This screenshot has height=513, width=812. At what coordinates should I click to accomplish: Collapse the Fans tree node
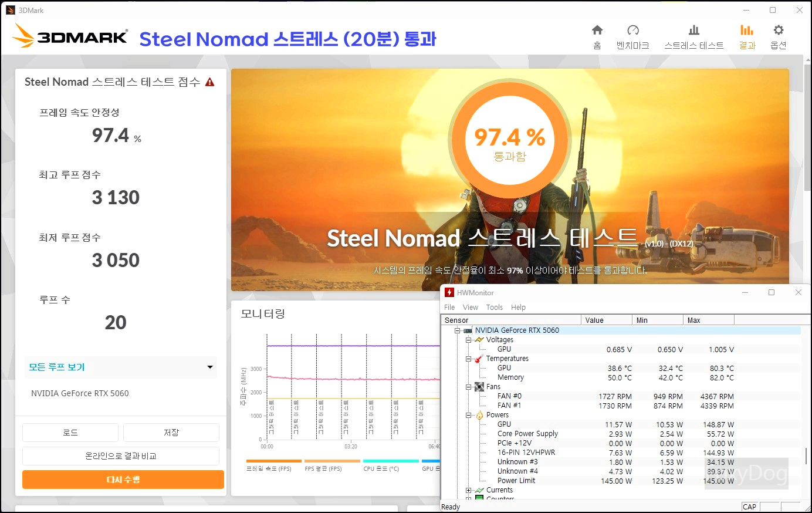point(468,387)
